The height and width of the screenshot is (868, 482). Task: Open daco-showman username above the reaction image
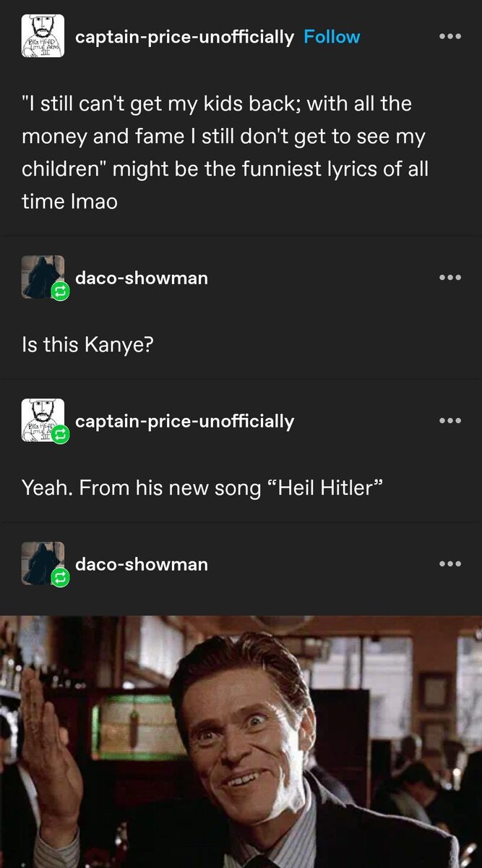click(x=142, y=564)
